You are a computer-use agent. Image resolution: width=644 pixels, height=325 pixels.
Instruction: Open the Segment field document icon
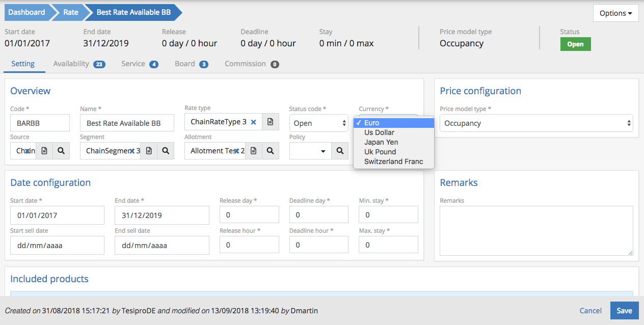[149, 151]
